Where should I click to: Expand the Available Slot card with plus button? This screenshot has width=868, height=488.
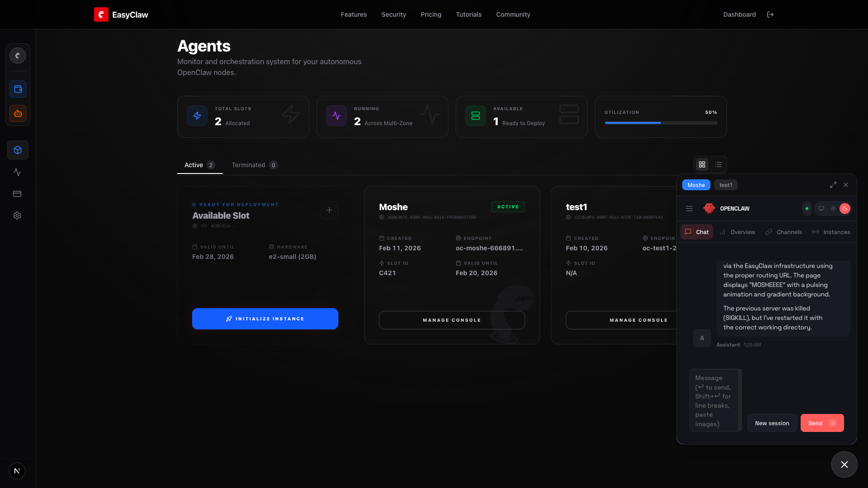click(x=329, y=210)
